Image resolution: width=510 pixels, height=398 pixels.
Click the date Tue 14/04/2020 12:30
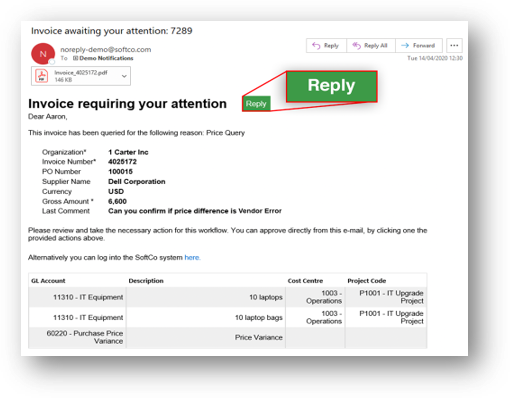coord(435,58)
